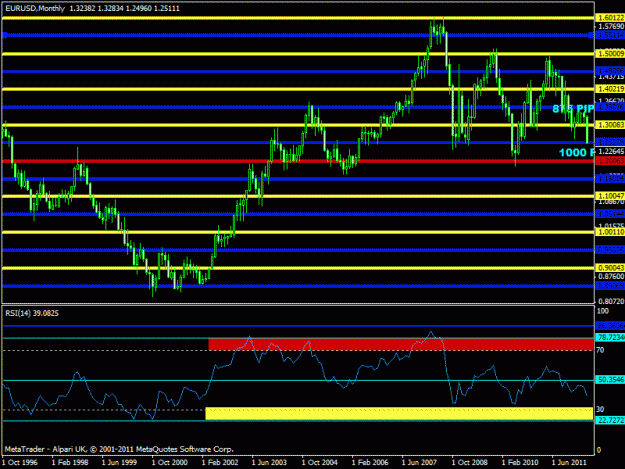Click the RSI 30 scale value
The height and width of the screenshot is (469, 625).
coord(600,409)
